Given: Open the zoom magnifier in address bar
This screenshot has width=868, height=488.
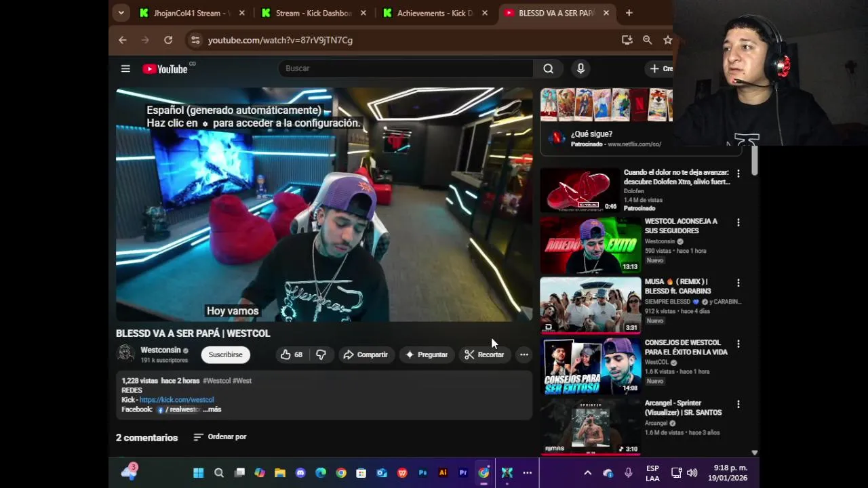Looking at the screenshot, I should (x=648, y=40).
